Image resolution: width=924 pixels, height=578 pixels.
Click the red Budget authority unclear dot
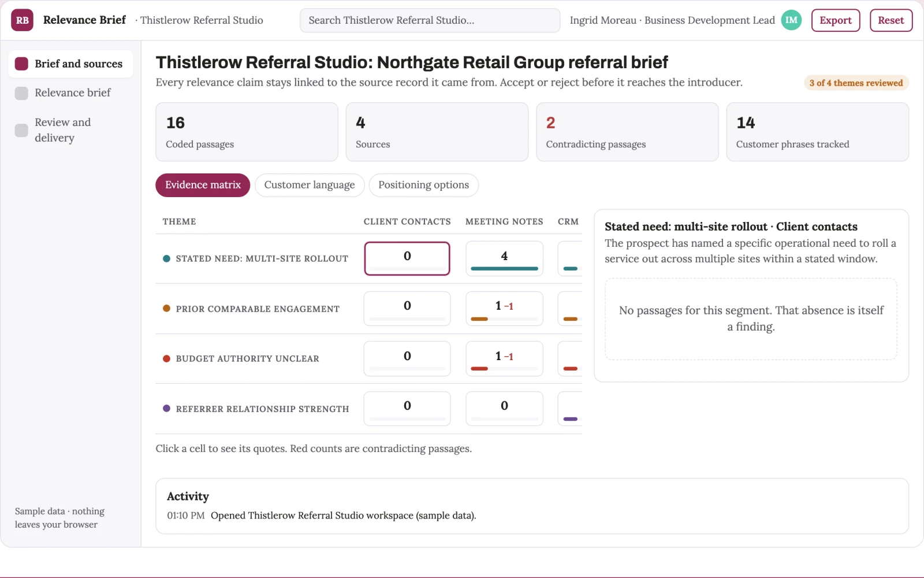[166, 358]
